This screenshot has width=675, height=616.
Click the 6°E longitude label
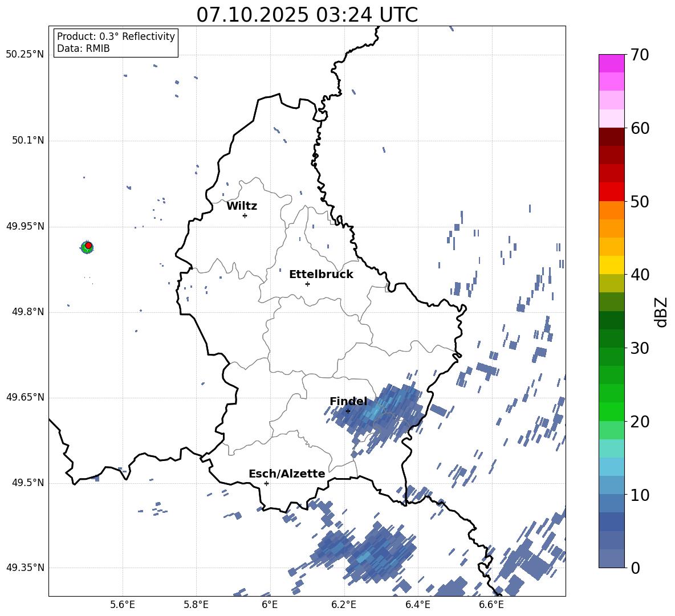[x=270, y=605]
